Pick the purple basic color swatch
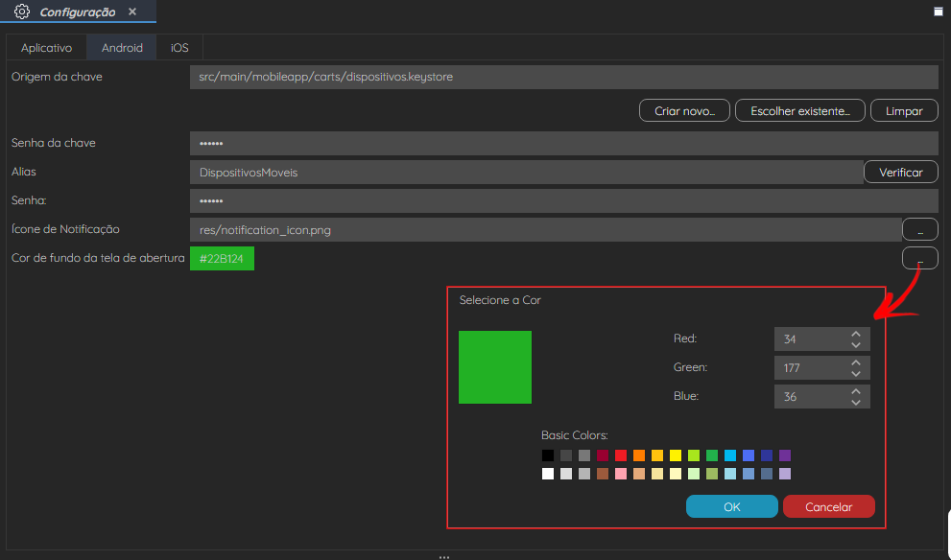 pos(785,455)
